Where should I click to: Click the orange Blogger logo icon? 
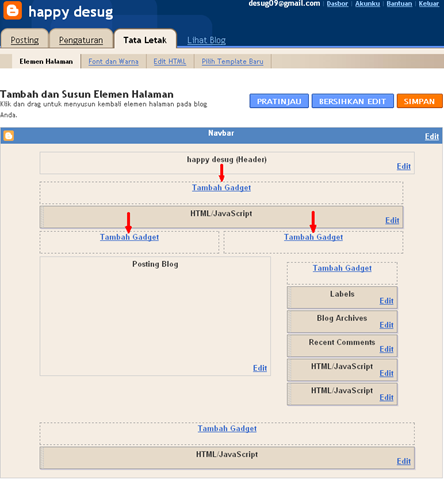click(x=12, y=10)
